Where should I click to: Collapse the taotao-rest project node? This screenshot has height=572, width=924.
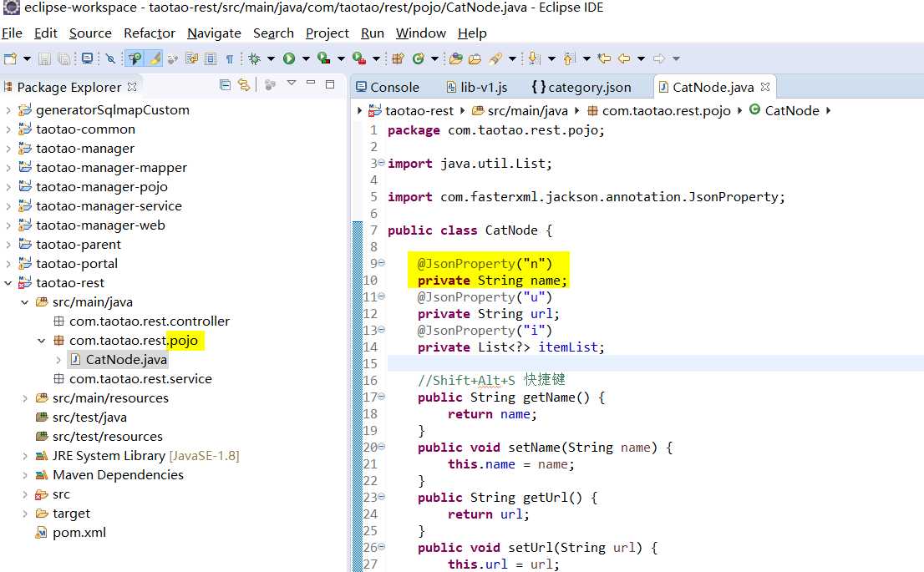pyautogui.click(x=8, y=283)
